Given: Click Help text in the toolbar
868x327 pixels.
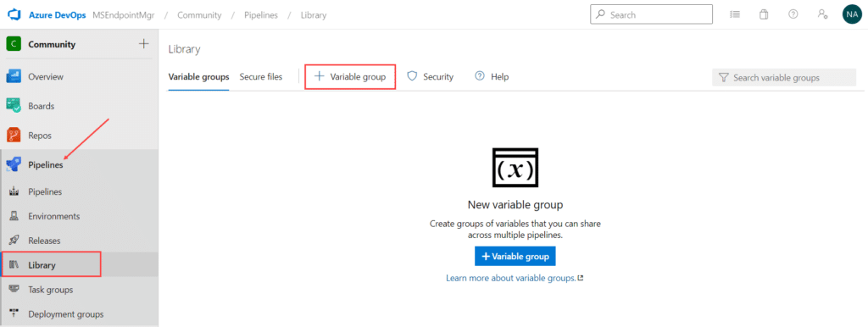Looking at the screenshot, I should coord(500,77).
